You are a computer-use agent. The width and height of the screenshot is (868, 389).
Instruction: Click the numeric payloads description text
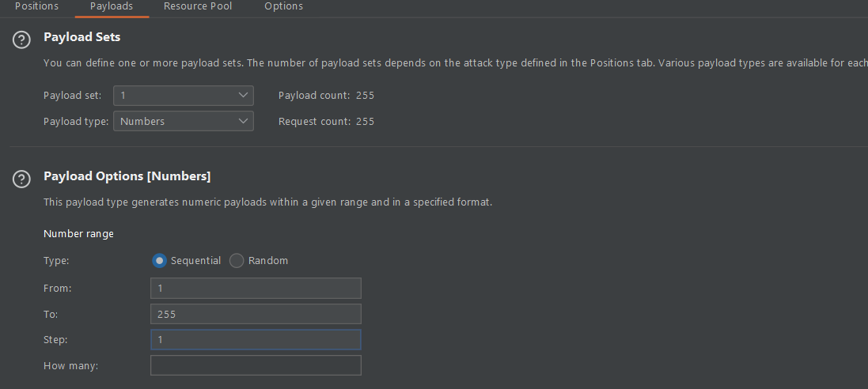(x=267, y=202)
